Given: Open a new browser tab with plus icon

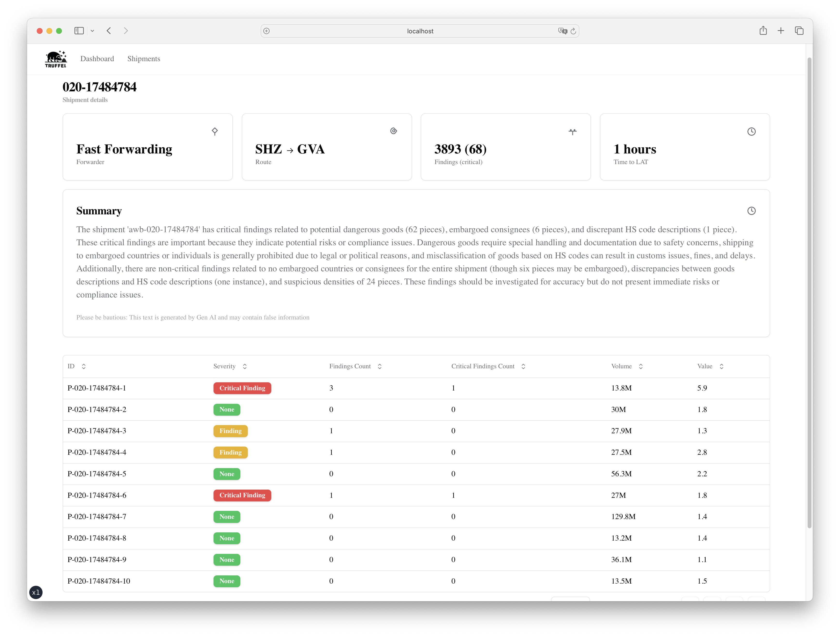Looking at the screenshot, I should point(781,31).
